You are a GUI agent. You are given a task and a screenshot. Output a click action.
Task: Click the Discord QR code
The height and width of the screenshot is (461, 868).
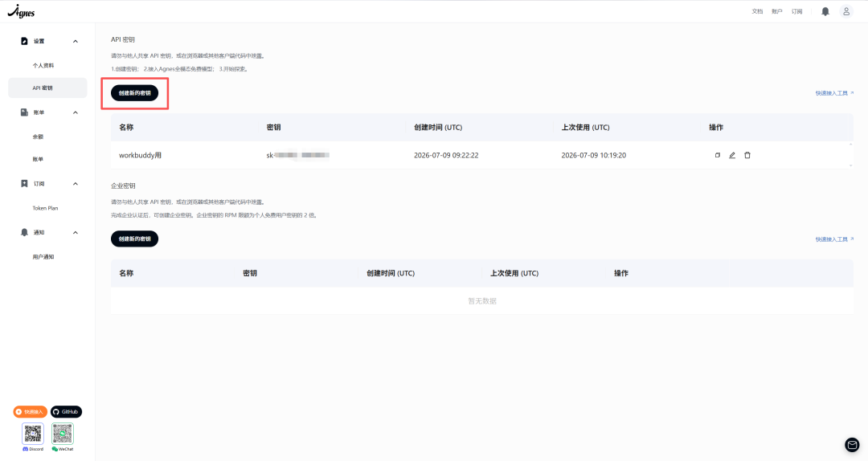pyautogui.click(x=33, y=434)
